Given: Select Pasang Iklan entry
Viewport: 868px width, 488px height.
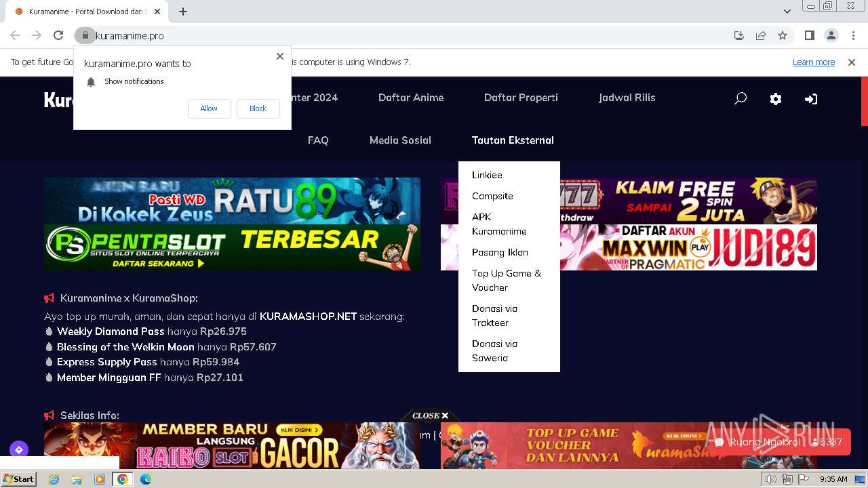Looking at the screenshot, I should (x=500, y=252).
